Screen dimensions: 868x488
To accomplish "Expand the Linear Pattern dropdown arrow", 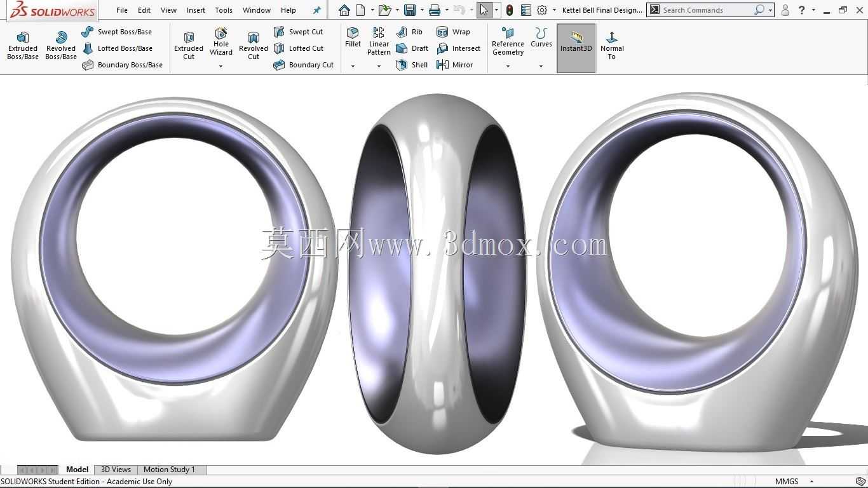I will pos(379,66).
